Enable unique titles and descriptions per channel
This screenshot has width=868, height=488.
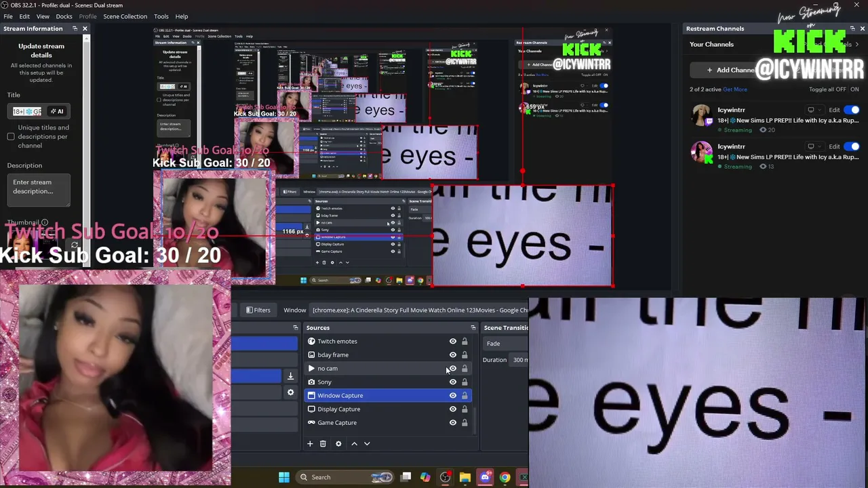click(x=11, y=136)
